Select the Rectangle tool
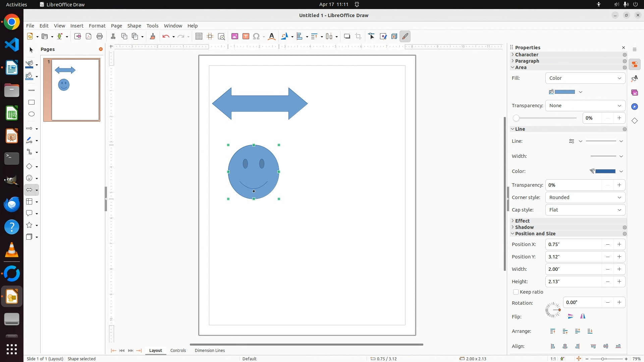 (x=32, y=102)
